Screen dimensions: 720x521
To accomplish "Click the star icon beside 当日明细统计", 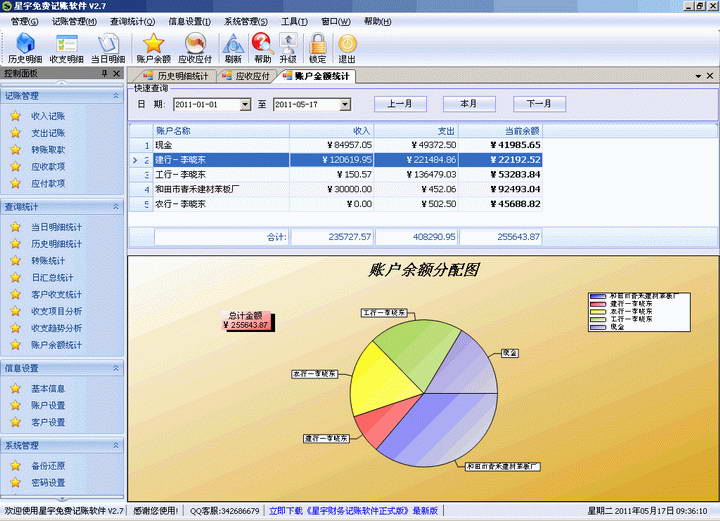I will [16, 227].
